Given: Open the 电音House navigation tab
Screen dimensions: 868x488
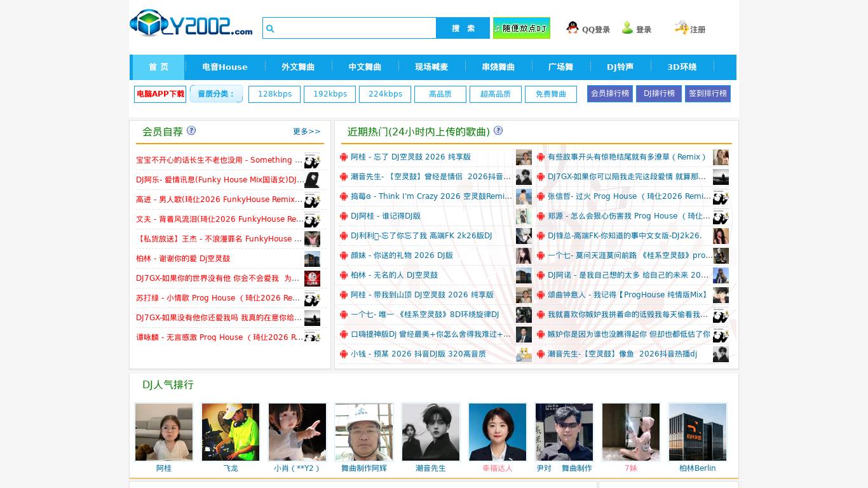Looking at the screenshot, I should [224, 67].
